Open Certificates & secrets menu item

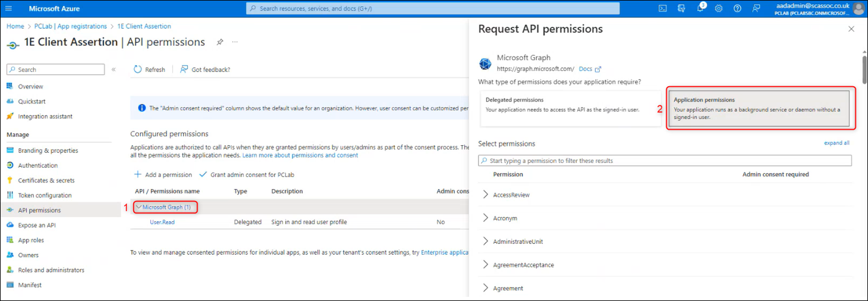click(x=46, y=180)
